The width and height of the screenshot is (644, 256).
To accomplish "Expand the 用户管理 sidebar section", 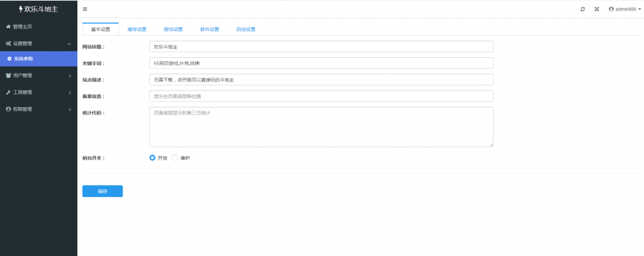I will (38, 75).
